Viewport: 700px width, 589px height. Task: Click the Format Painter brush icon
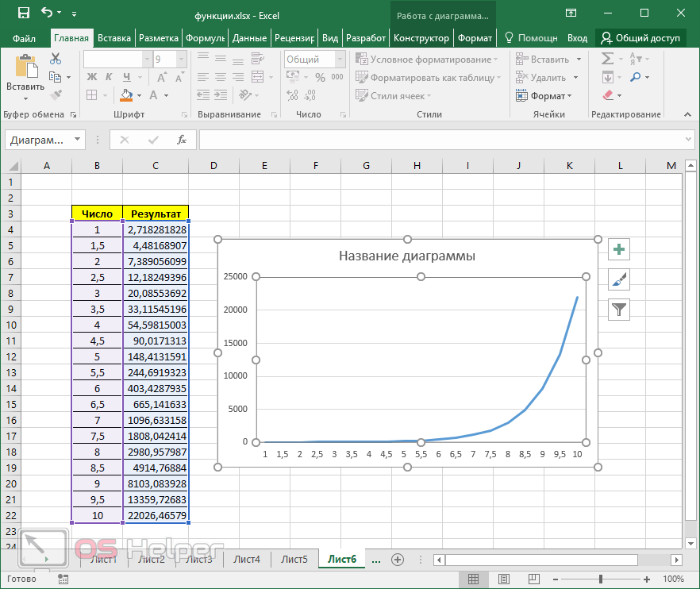coord(56,94)
